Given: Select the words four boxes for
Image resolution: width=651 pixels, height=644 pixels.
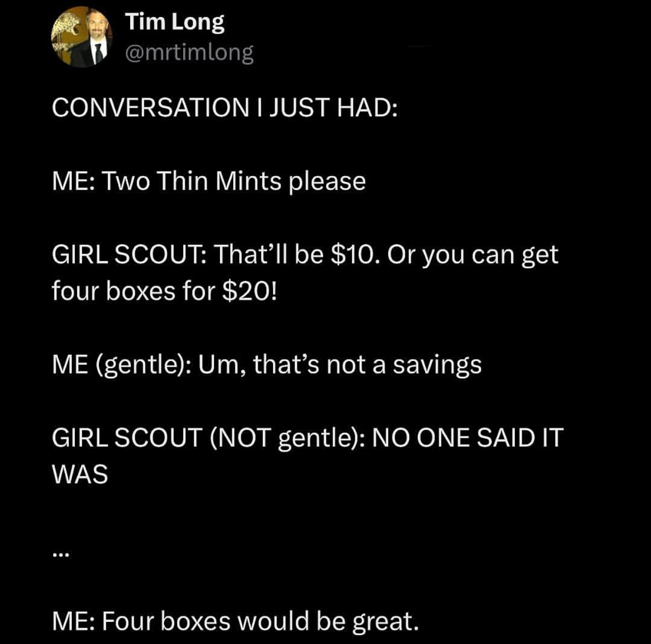Looking at the screenshot, I should 134,291.
